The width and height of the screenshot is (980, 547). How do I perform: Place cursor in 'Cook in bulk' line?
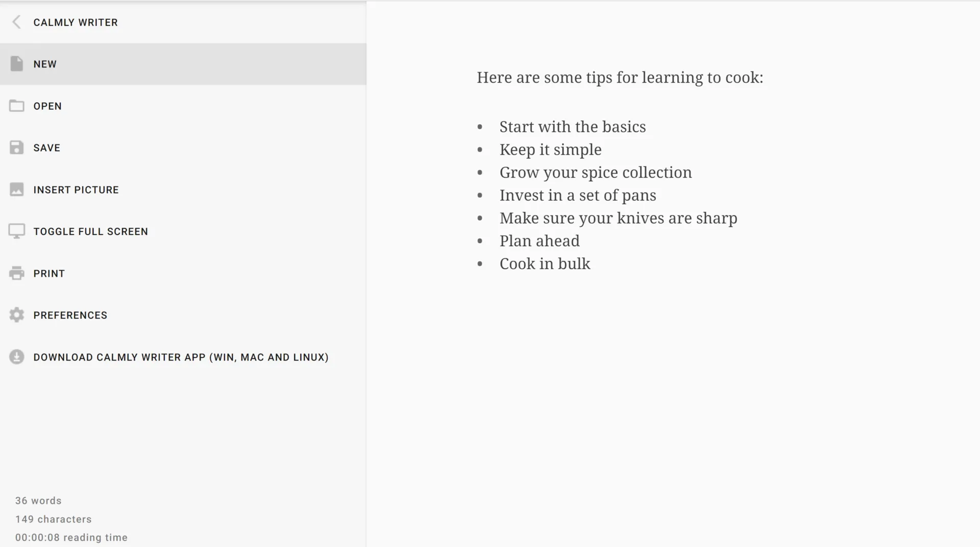pos(545,264)
